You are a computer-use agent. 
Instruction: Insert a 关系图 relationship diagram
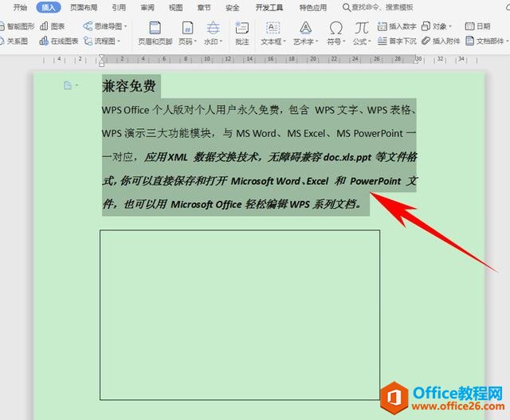pos(14,41)
